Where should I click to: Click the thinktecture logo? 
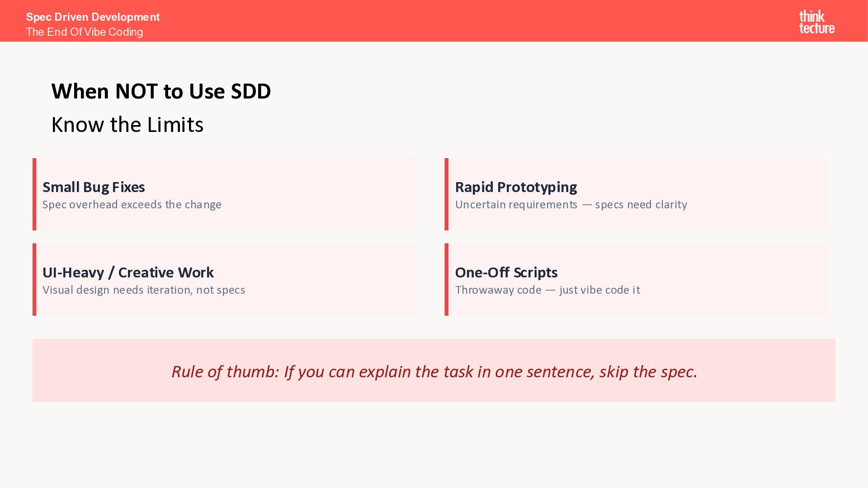(x=816, y=22)
